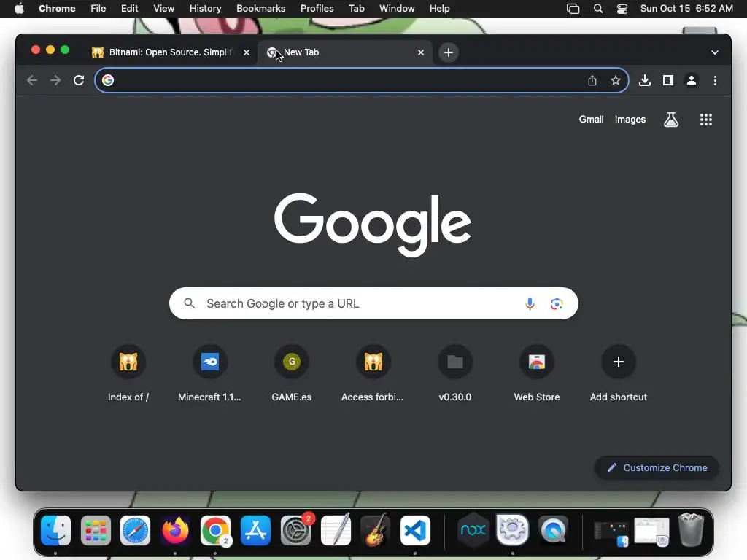Reload the current page
Image resolution: width=747 pixels, height=560 pixels.
pyautogui.click(x=79, y=80)
